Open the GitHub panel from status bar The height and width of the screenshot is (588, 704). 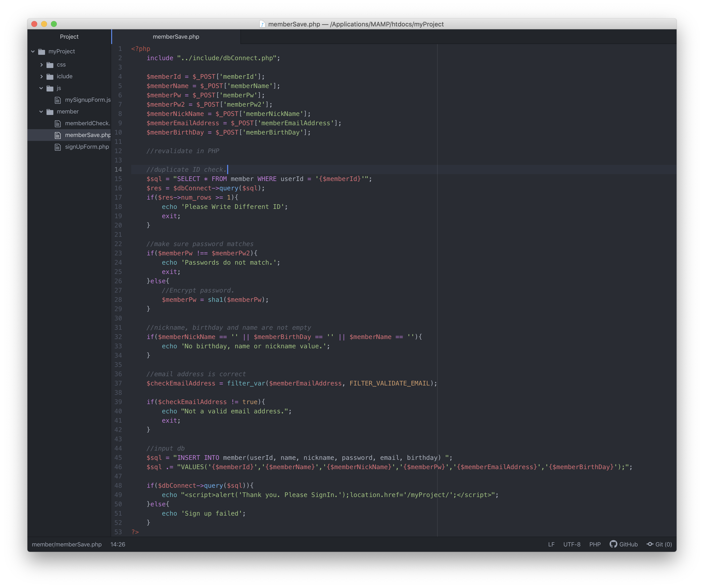623,544
